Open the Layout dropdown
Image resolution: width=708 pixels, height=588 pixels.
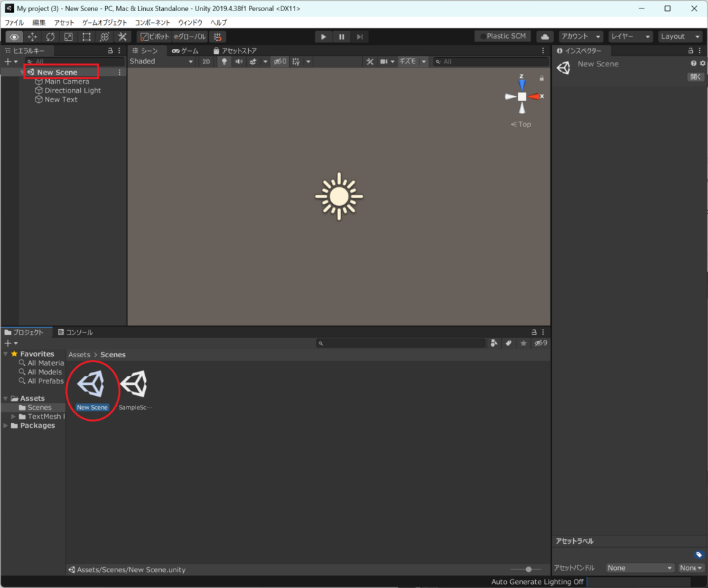680,37
